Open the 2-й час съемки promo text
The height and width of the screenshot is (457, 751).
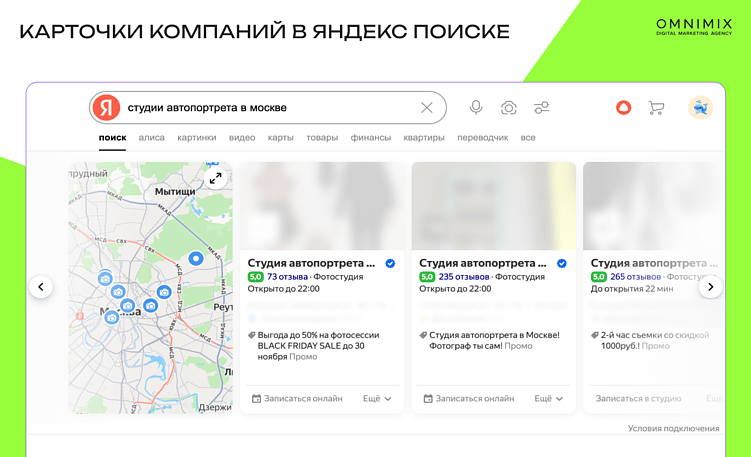[x=655, y=341]
